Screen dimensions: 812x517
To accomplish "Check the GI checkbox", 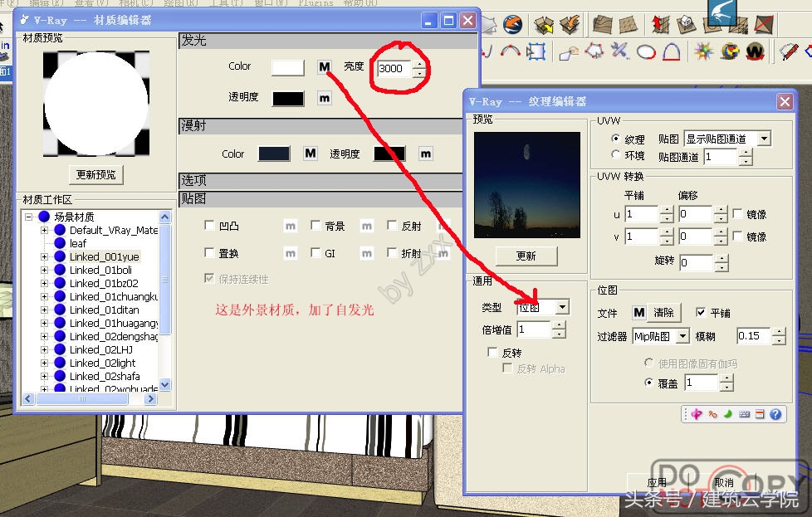I will pyautogui.click(x=314, y=251).
